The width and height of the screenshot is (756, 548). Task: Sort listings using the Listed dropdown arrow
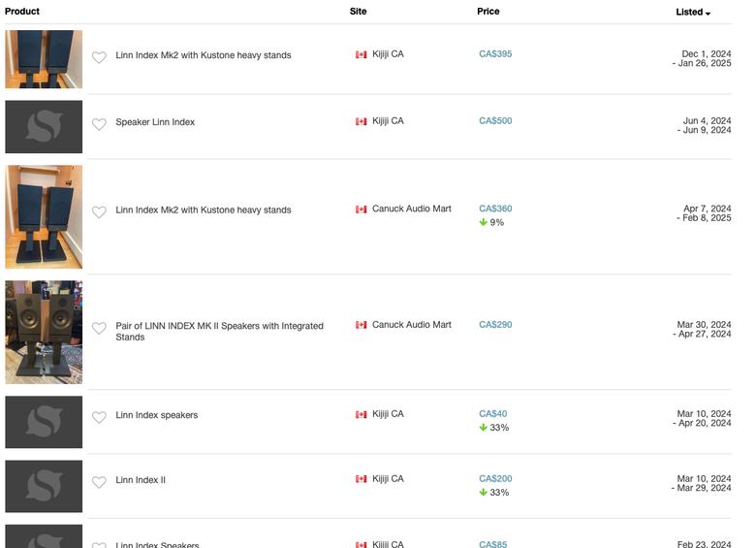(x=708, y=14)
